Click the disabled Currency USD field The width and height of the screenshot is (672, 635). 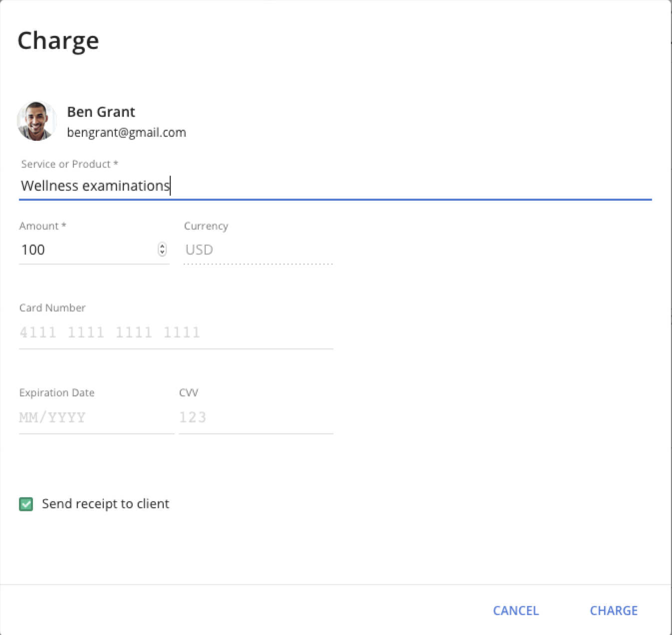tap(258, 249)
